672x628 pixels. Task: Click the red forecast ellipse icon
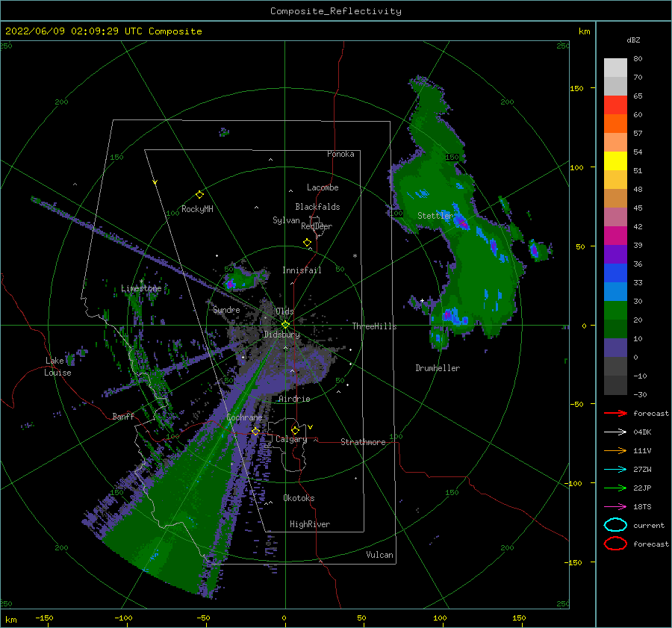point(615,544)
